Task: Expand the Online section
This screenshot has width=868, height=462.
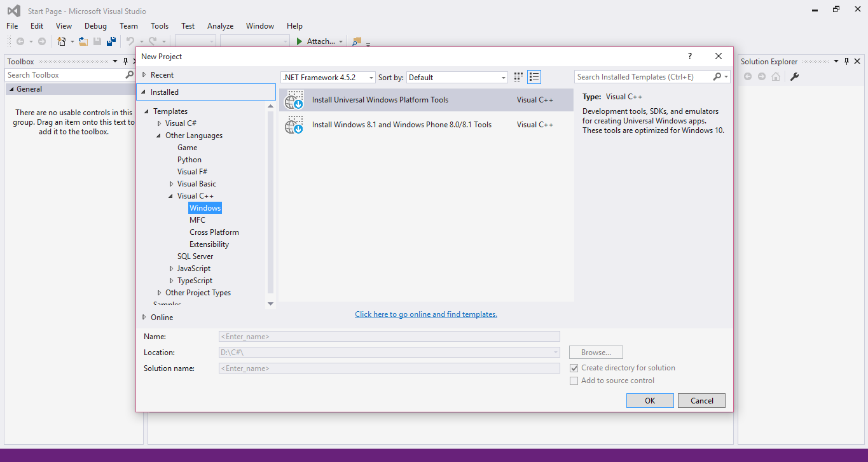Action: pyautogui.click(x=144, y=318)
